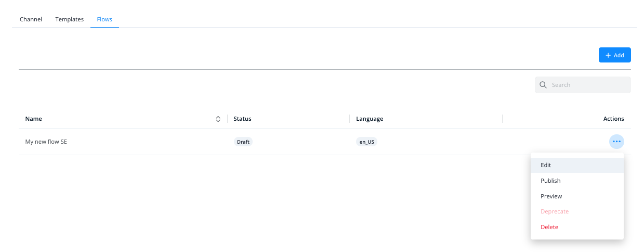Click the disabled Deprecate menu entry

click(577, 211)
